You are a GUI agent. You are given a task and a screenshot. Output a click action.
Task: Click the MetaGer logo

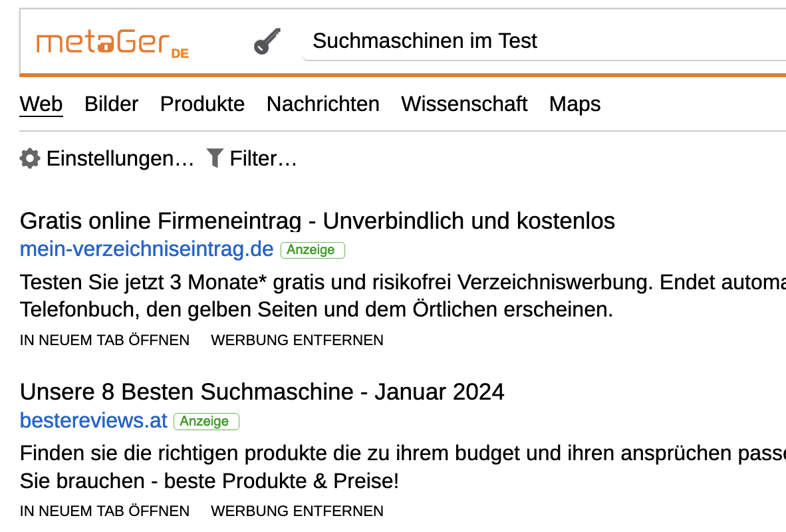point(112,43)
